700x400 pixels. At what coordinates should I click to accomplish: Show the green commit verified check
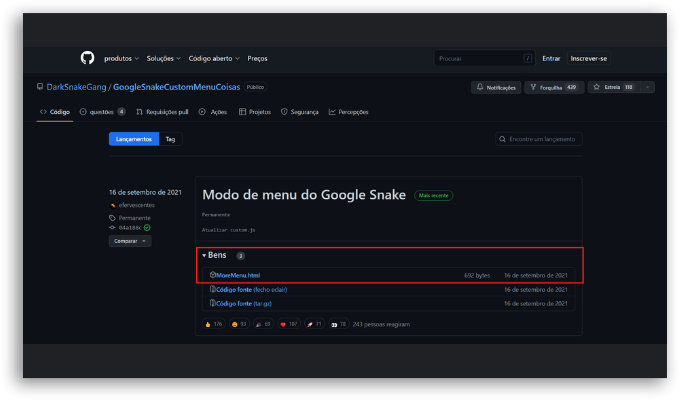point(147,228)
